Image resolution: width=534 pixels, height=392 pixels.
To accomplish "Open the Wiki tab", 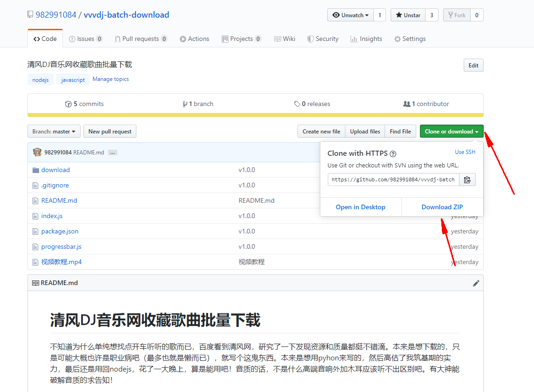I will coord(285,39).
